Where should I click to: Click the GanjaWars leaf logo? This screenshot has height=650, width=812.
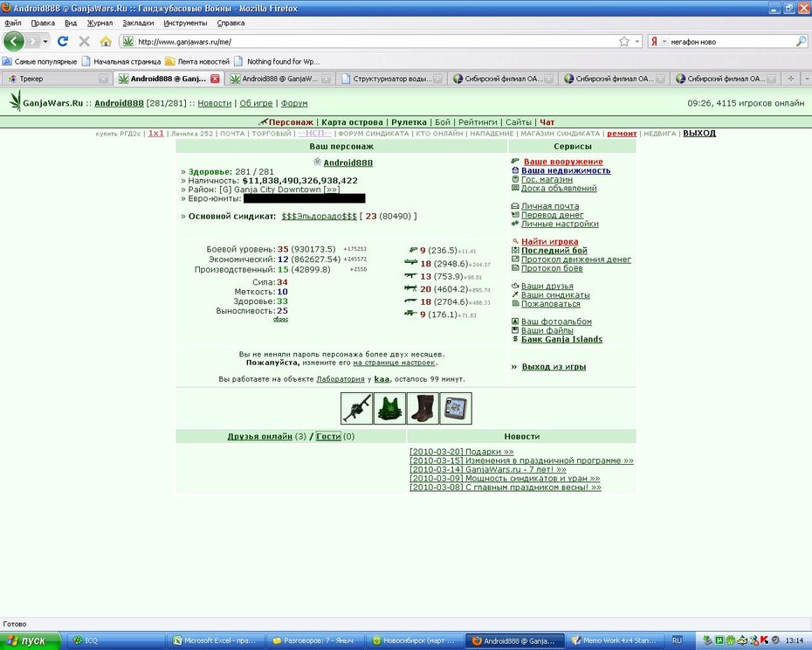(16, 100)
